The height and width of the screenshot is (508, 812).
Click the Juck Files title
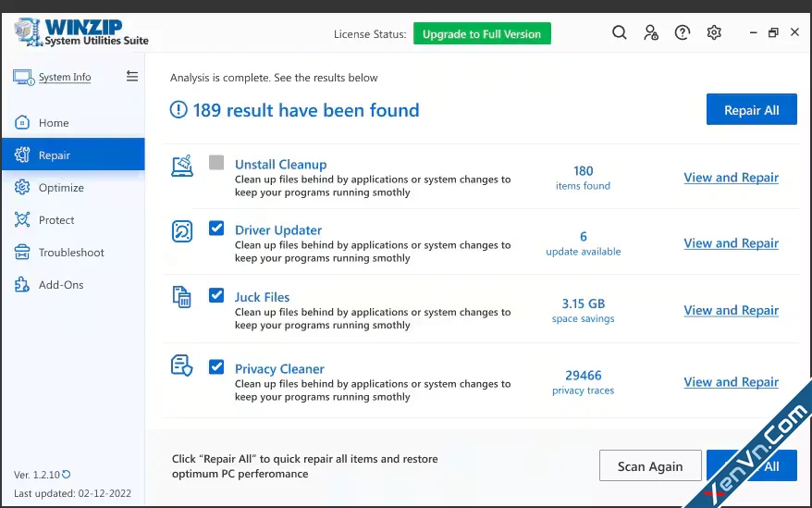pyautogui.click(x=262, y=297)
